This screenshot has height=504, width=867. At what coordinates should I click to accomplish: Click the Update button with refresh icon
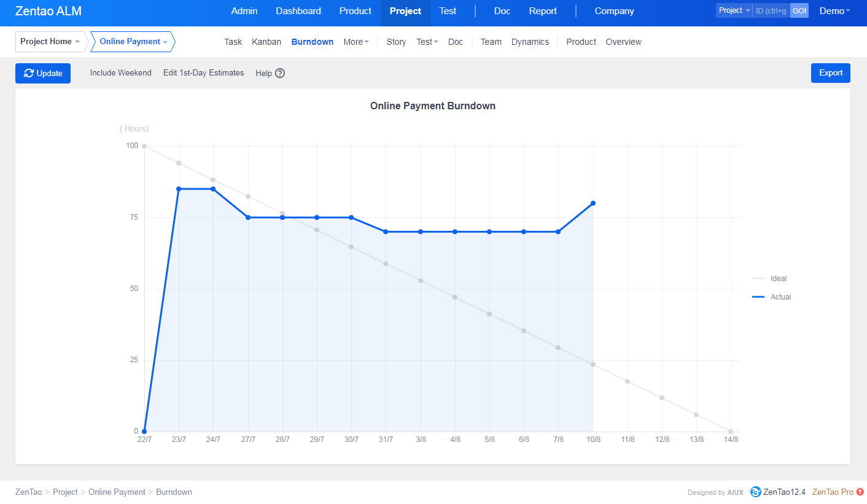point(43,73)
